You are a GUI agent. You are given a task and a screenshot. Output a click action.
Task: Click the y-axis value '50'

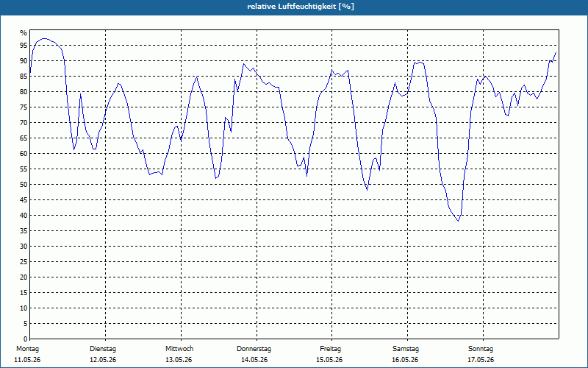(24, 185)
